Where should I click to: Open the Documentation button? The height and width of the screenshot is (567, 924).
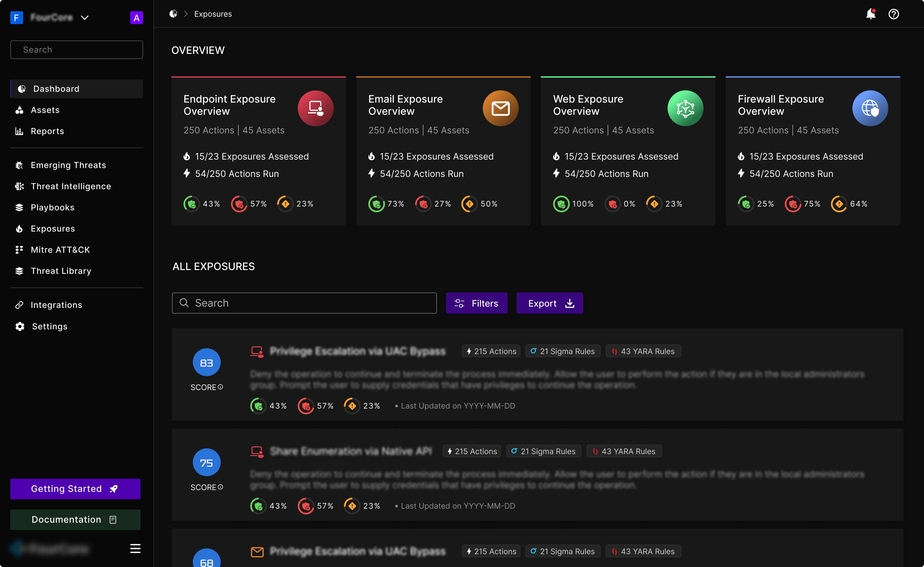[x=75, y=519]
